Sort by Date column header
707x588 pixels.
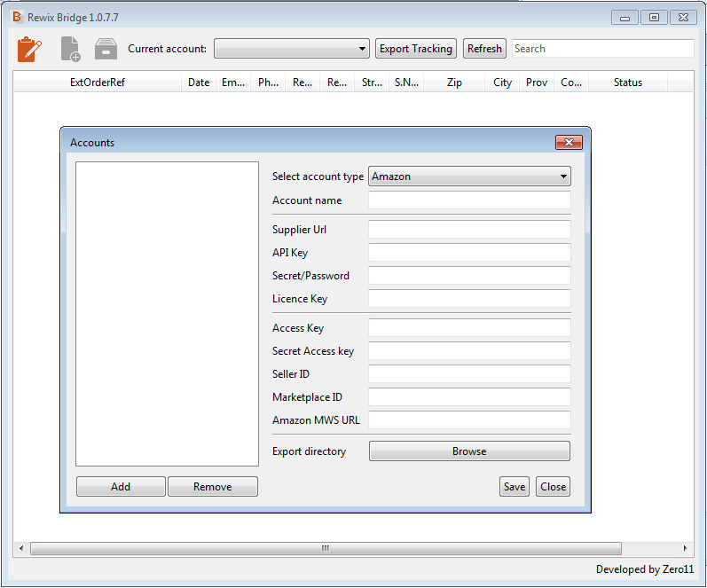point(199,82)
